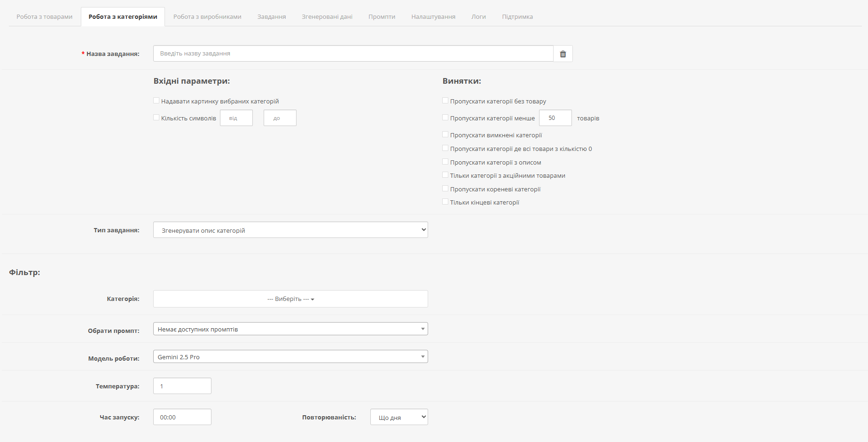Click the 'Назва завдання' input field
The image size is (868, 442).
coord(353,54)
